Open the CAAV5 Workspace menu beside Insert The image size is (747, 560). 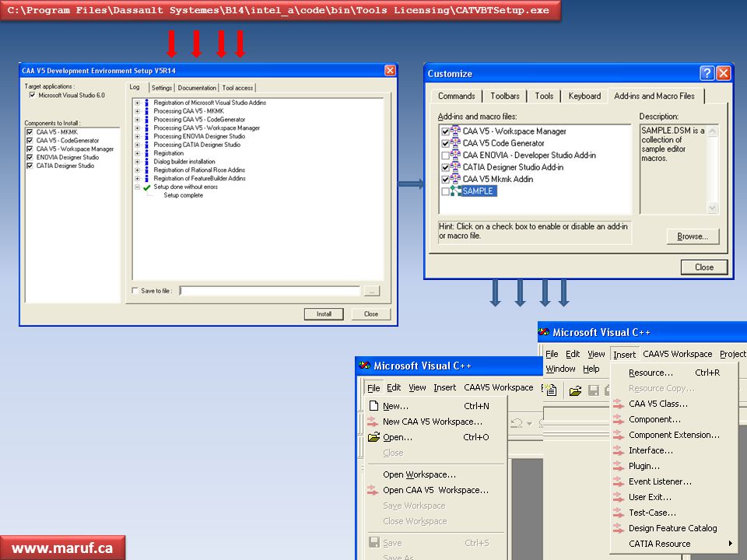(x=677, y=354)
